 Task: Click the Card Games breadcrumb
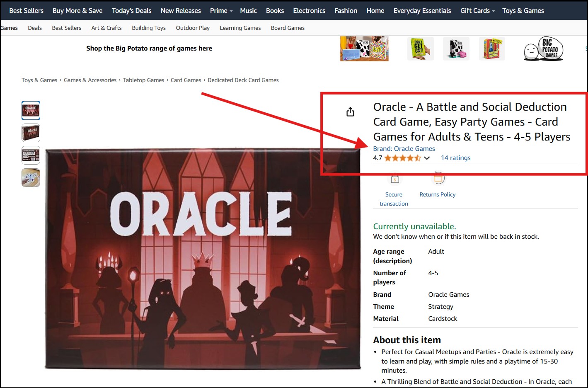tap(186, 80)
